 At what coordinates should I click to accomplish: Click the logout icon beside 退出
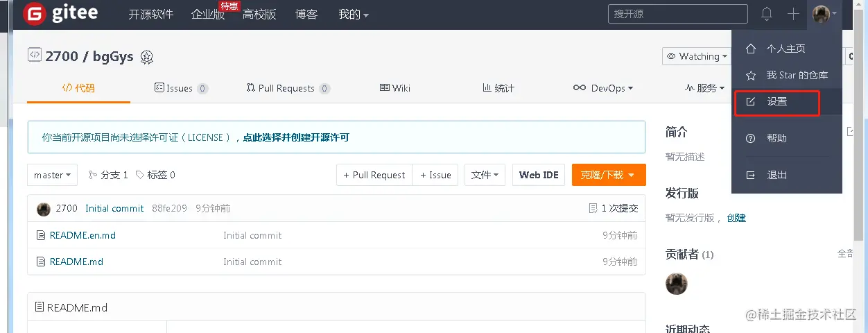coord(750,176)
